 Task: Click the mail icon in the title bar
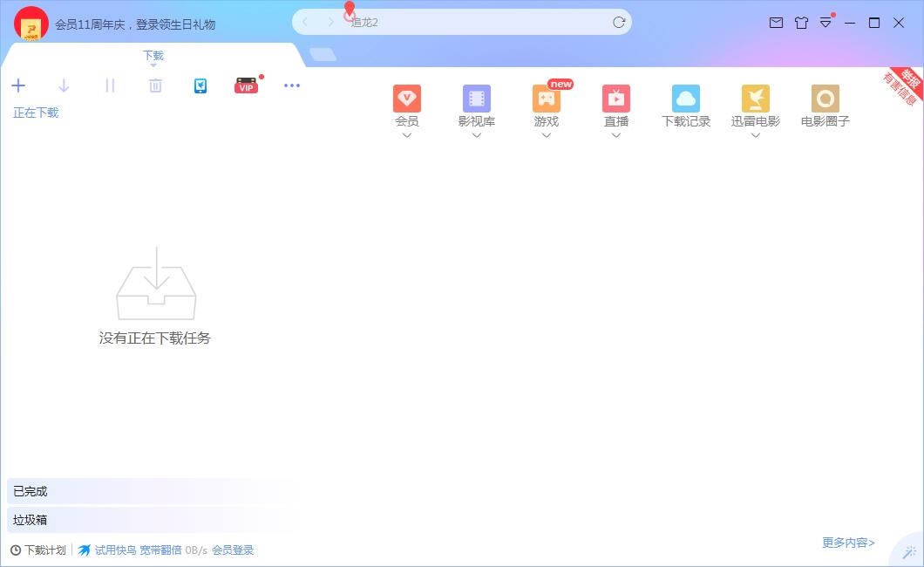pos(777,23)
